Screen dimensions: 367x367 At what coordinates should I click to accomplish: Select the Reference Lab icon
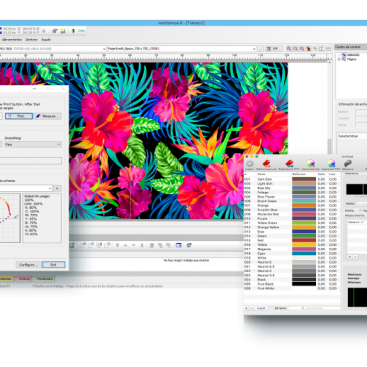[266, 164]
